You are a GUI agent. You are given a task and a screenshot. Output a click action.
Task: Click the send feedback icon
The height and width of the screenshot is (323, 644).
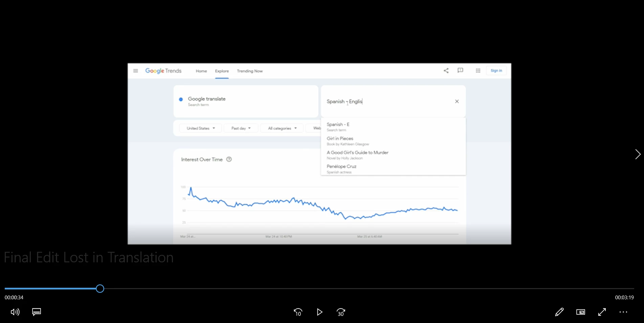460,70
